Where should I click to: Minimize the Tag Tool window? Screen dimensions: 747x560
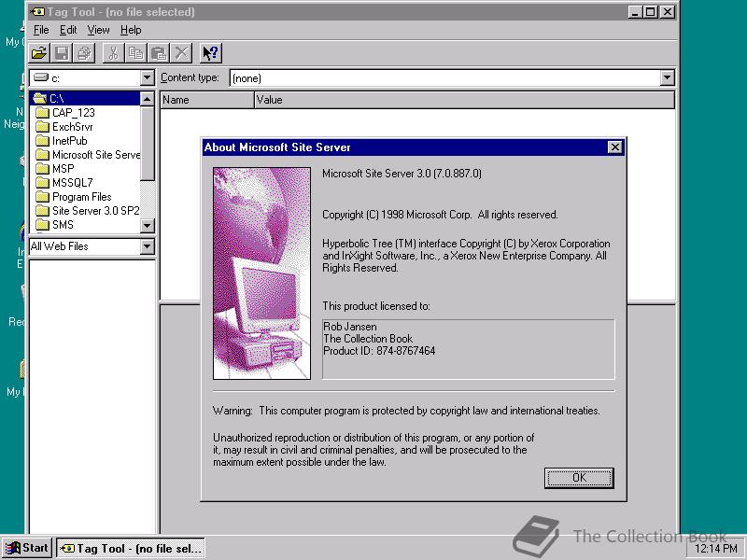(634, 12)
